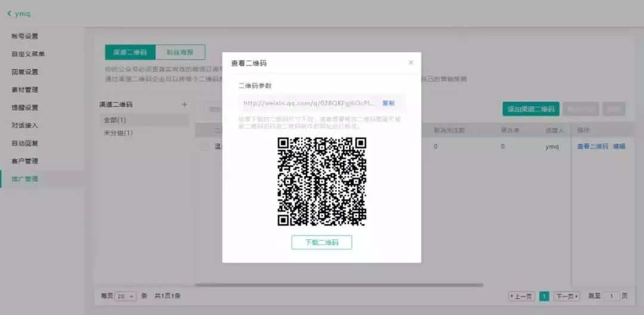Viewport: 644px width, 315px height.
Task: Click the QR code image
Action: [321, 181]
